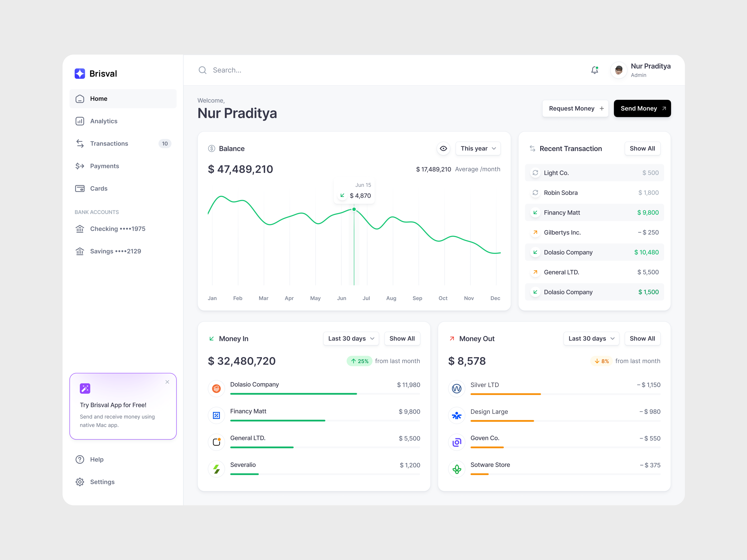Select the Analytics sidebar icon

pyautogui.click(x=80, y=121)
